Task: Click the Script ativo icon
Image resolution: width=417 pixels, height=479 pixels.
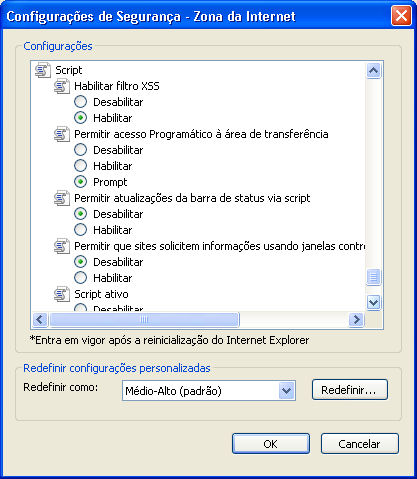Action: [62, 294]
